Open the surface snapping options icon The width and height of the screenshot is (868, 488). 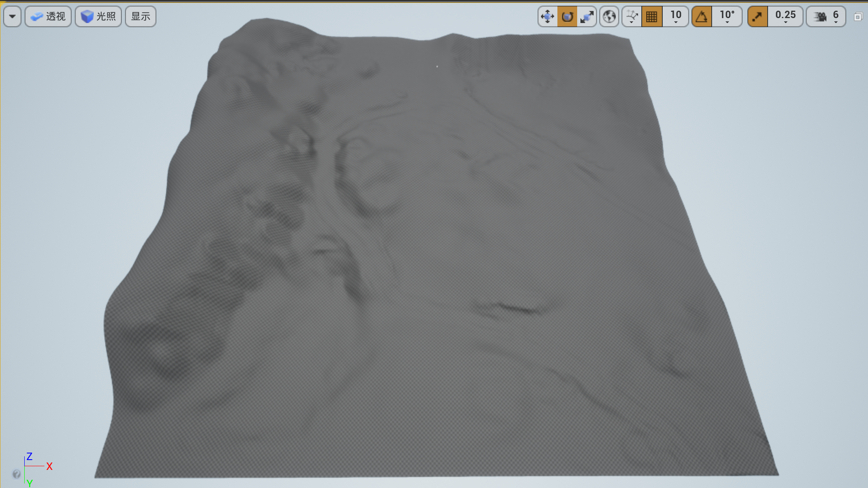632,16
